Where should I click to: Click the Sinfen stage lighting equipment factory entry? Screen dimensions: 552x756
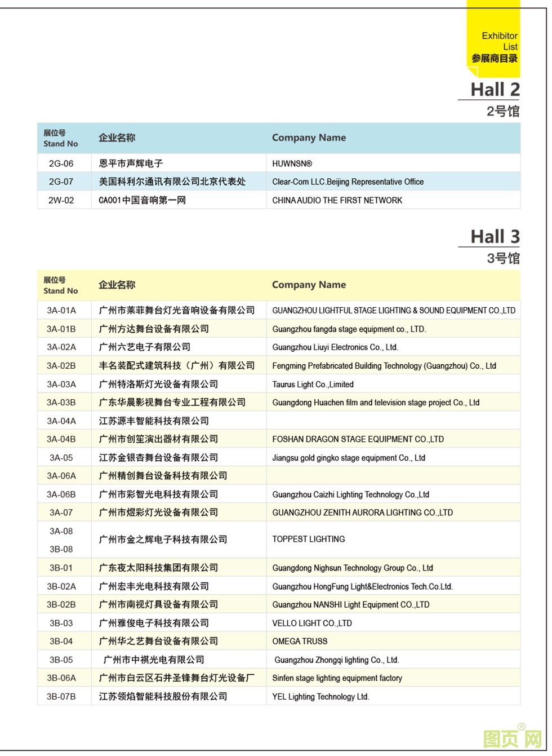click(337, 678)
